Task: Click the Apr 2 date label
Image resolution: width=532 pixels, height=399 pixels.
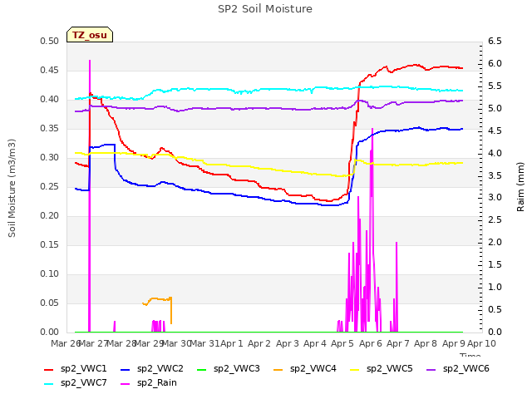Action: point(259,343)
